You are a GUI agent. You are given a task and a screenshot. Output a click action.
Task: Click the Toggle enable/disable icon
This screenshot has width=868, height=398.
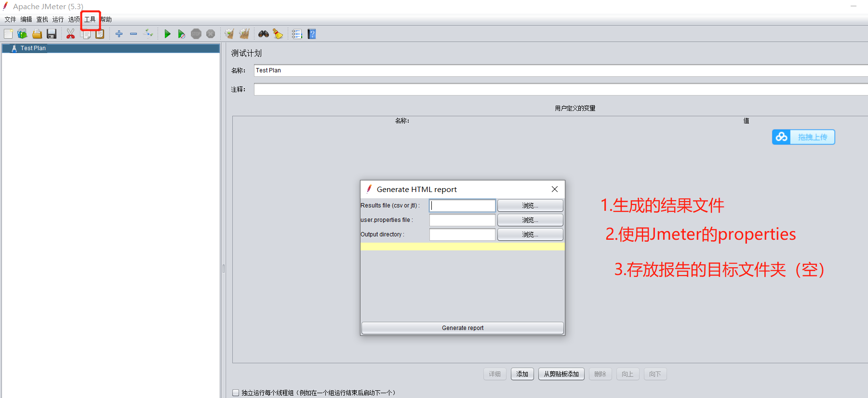coord(148,33)
